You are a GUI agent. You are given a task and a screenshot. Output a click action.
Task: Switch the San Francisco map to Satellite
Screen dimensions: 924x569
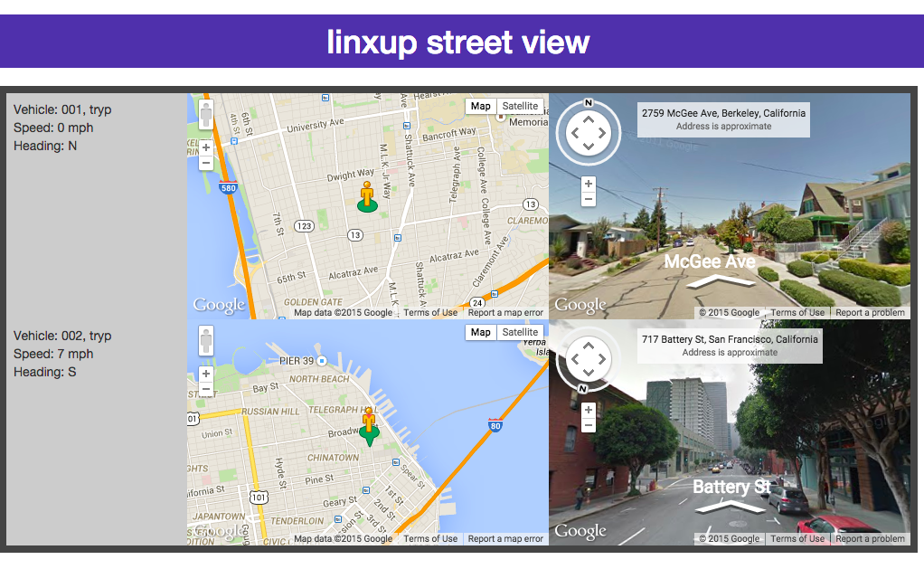point(520,333)
